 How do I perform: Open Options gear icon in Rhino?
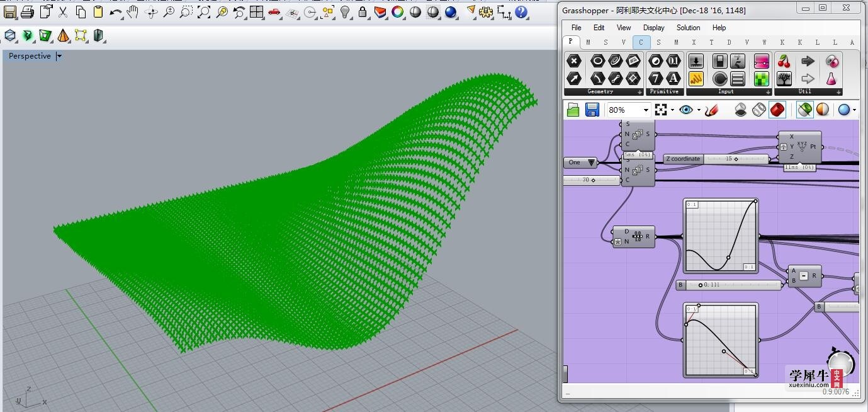click(x=486, y=11)
